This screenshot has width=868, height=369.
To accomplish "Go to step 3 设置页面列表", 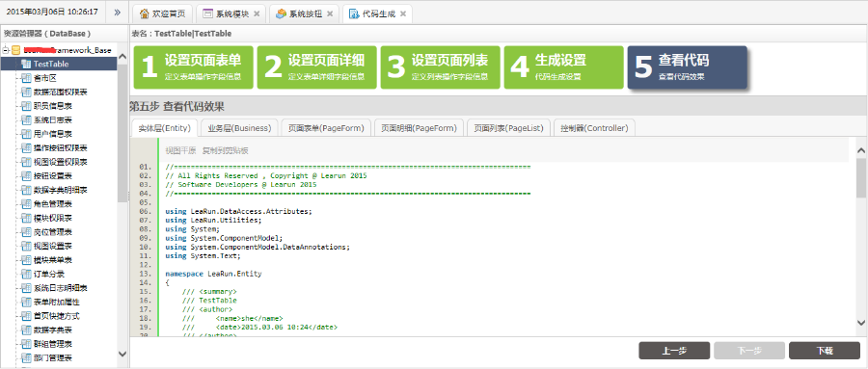I will click(440, 66).
